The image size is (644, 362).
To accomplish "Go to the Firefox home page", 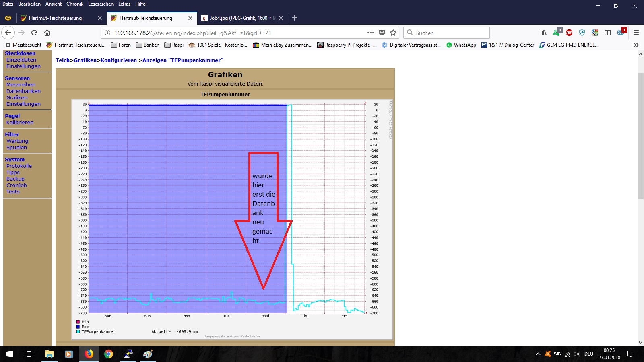I will click(47, 33).
